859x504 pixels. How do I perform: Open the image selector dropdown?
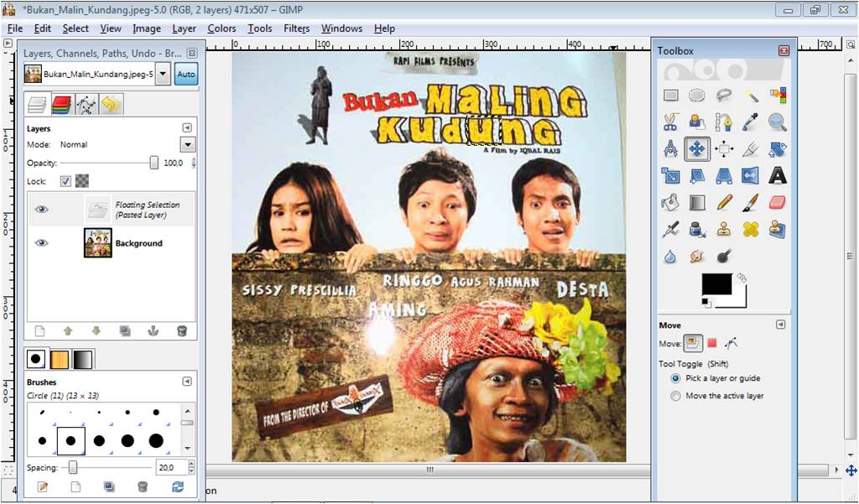(163, 74)
